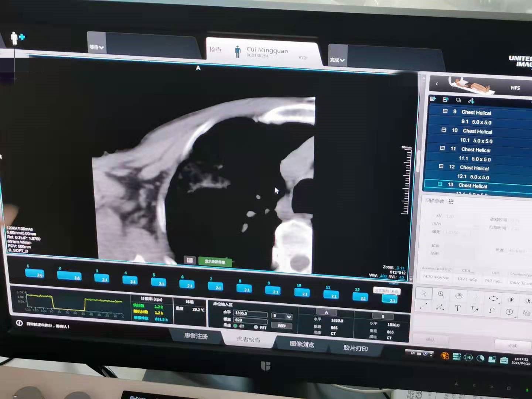Choose the line distance measurement tool

(423, 306)
